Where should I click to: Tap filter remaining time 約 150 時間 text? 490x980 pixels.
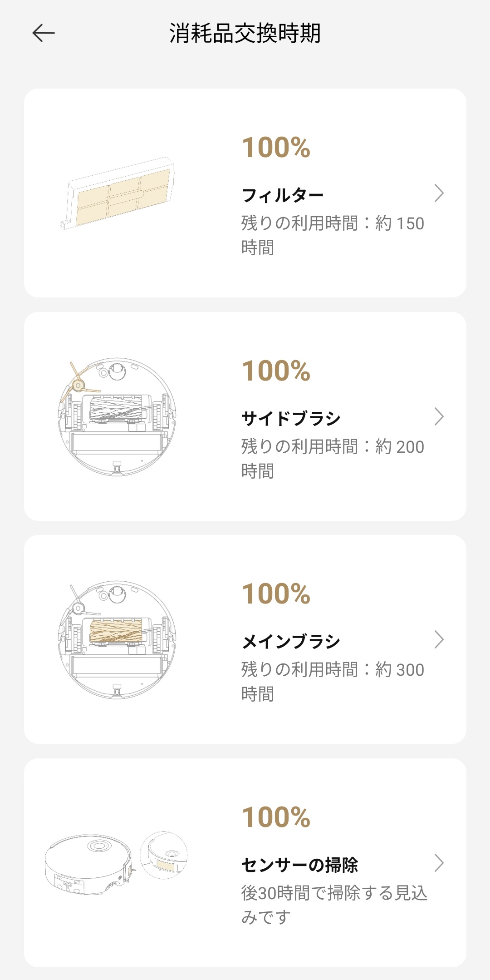click(332, 235)
